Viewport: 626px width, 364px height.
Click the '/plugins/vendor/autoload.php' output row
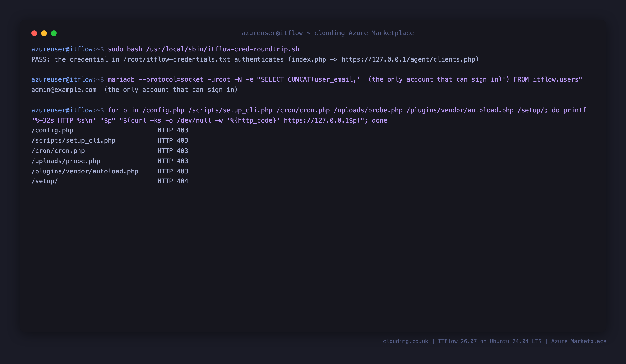pyautogui.click(x=110, y=171)
